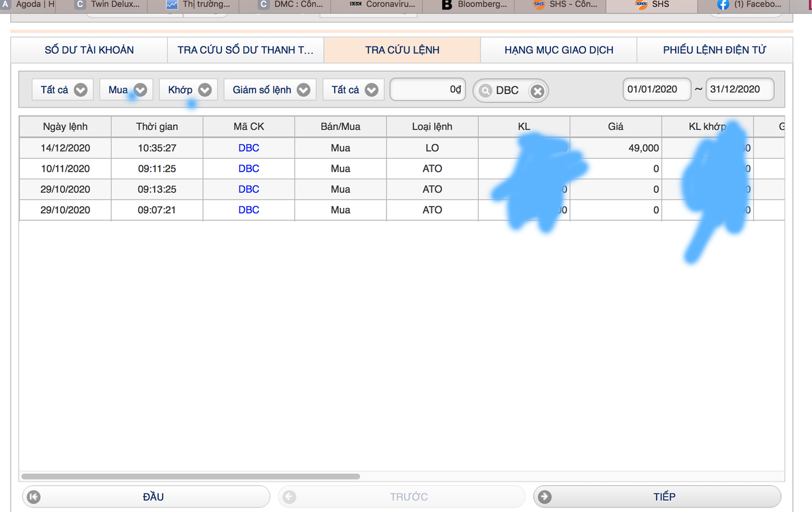Click the 49,000 price cell

pyautogui.click(x=616, y=148)
